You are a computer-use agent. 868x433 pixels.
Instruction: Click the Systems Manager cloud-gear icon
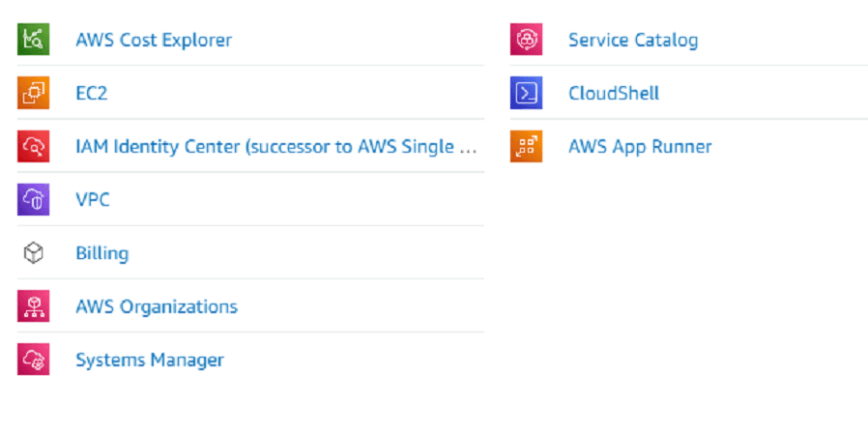pos(33,360)
